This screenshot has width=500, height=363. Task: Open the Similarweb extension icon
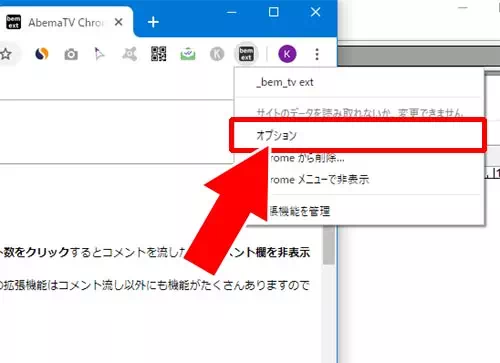pos(42,54)
